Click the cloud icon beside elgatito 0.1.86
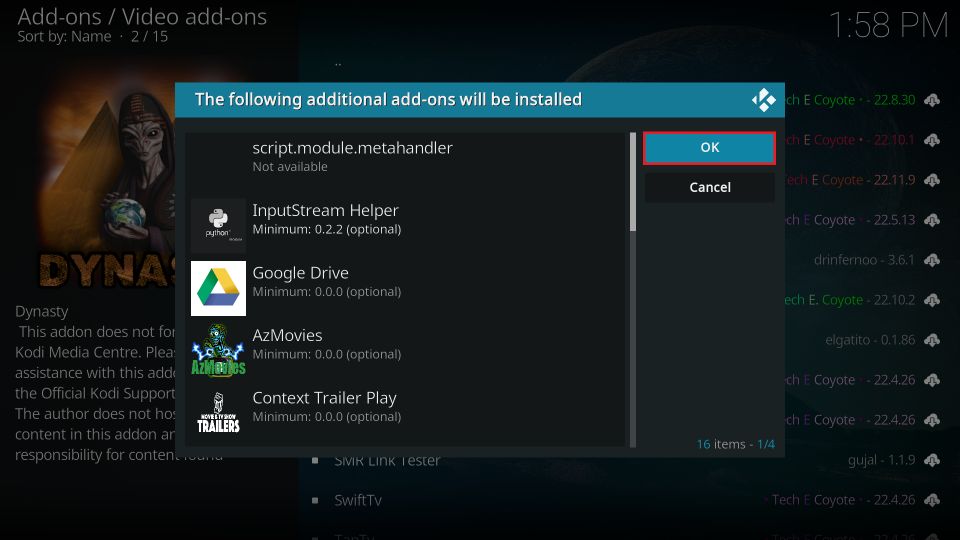The width and height of the screenshot is (960, 540). click(932, 340)
